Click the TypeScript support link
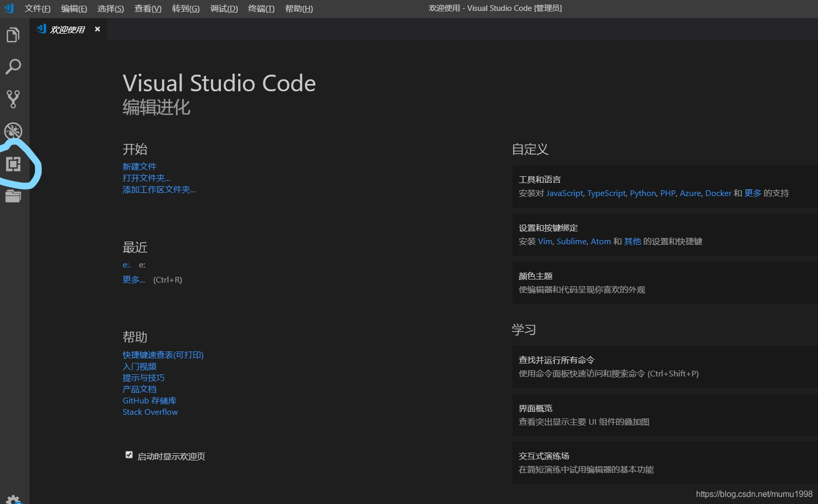 point(606,193)
